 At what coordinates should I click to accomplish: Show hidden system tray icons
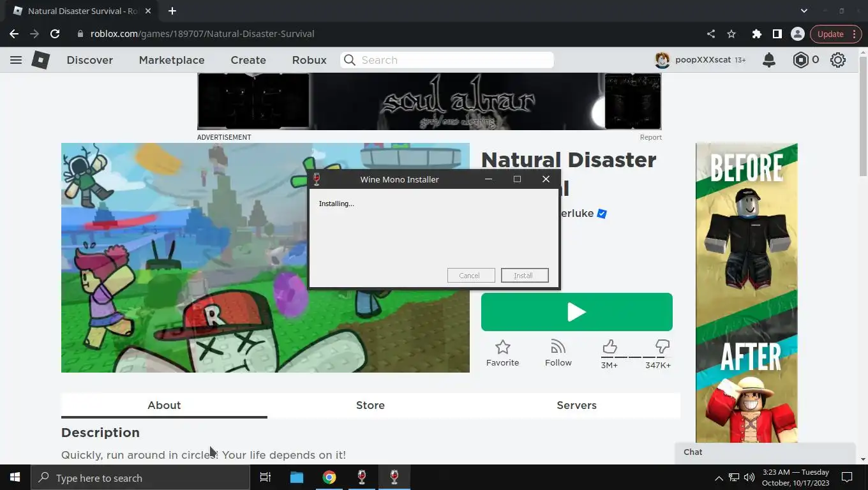pyautogui.click(x=719, y=477)
